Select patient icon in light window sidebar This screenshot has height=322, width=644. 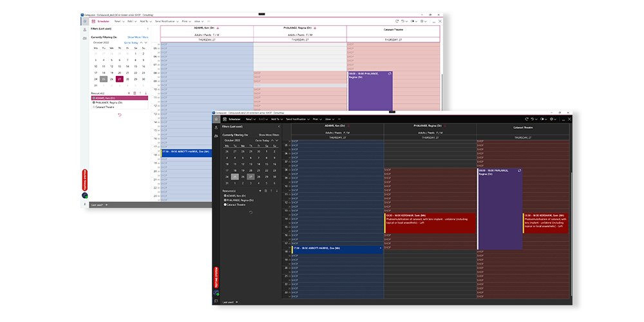click(84, 30)
